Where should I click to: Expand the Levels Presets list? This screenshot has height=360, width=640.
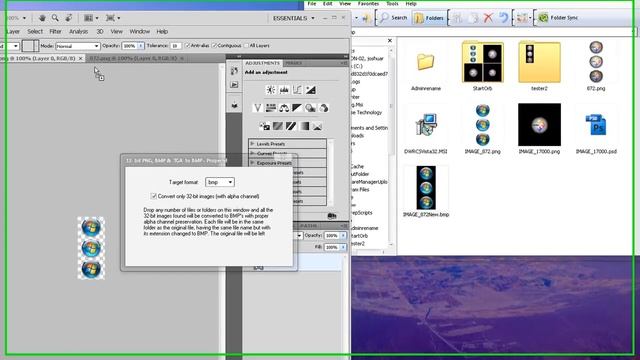click(252, 144)
